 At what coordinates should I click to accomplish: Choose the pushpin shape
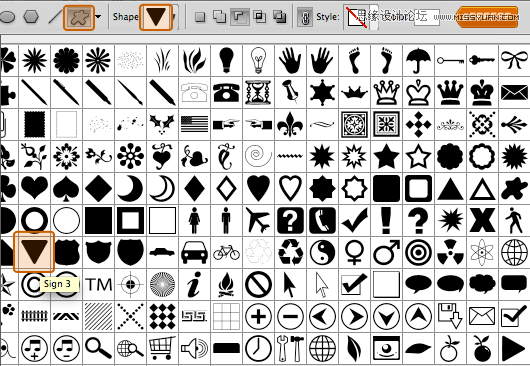tap(290, 93)
